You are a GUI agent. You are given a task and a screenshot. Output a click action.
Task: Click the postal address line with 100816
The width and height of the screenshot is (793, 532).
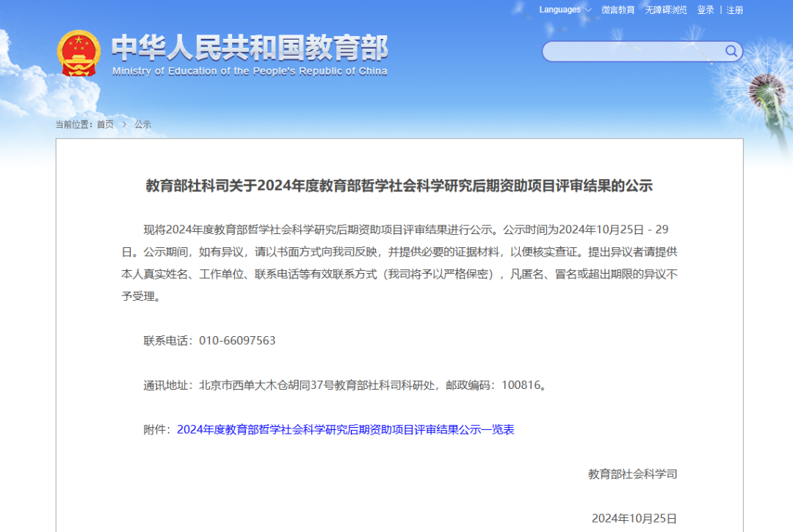(345, 385)
